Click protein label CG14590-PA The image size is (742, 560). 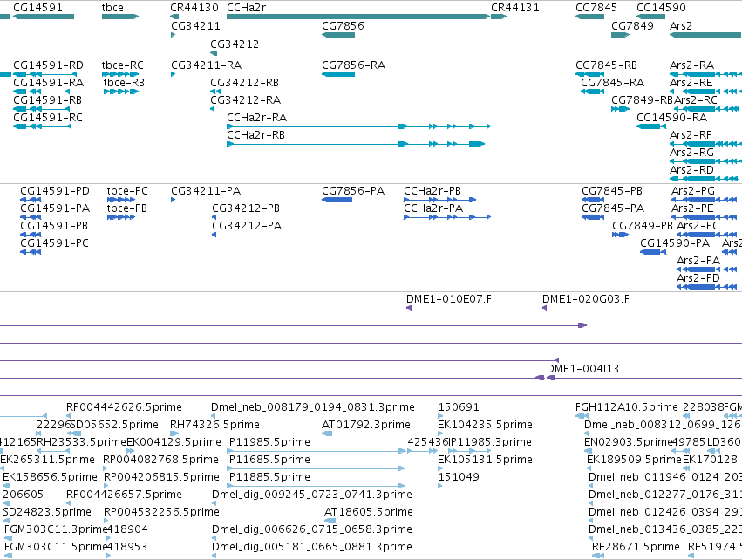point(675,243)
